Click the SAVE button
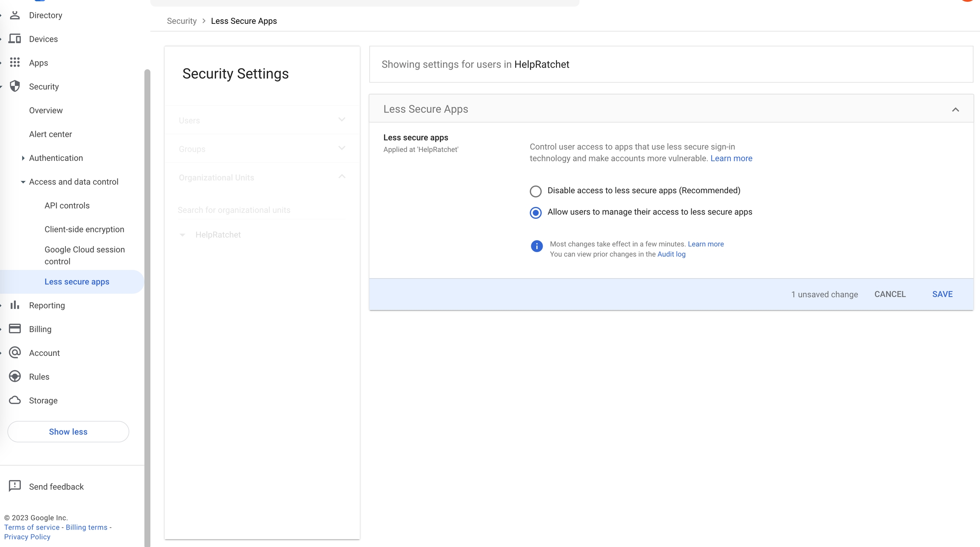Viewport: 980px width, 547px height. (x=942, y=294)
